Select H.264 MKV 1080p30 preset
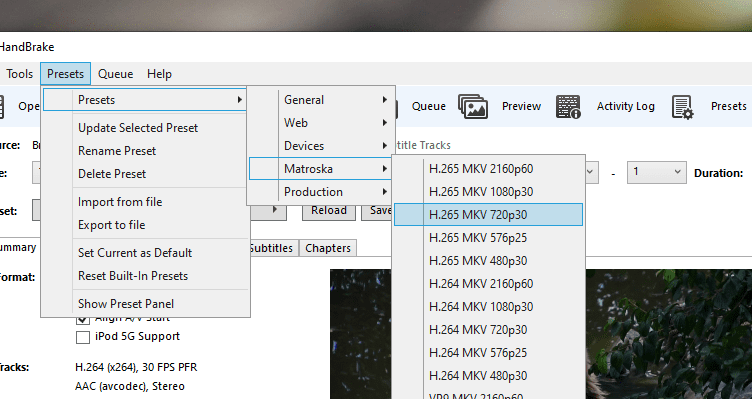Image resolution: width=752 pixels, height=399 pixels. (x=488, y=307)
